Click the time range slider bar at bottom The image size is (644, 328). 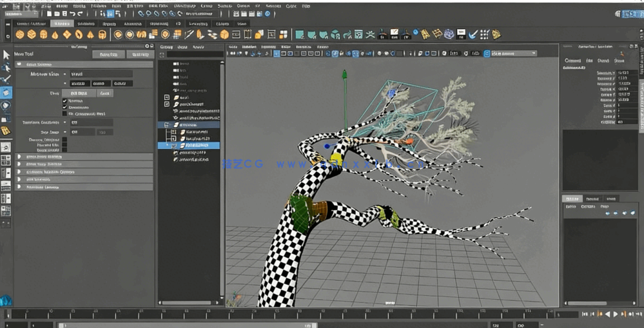187,325
